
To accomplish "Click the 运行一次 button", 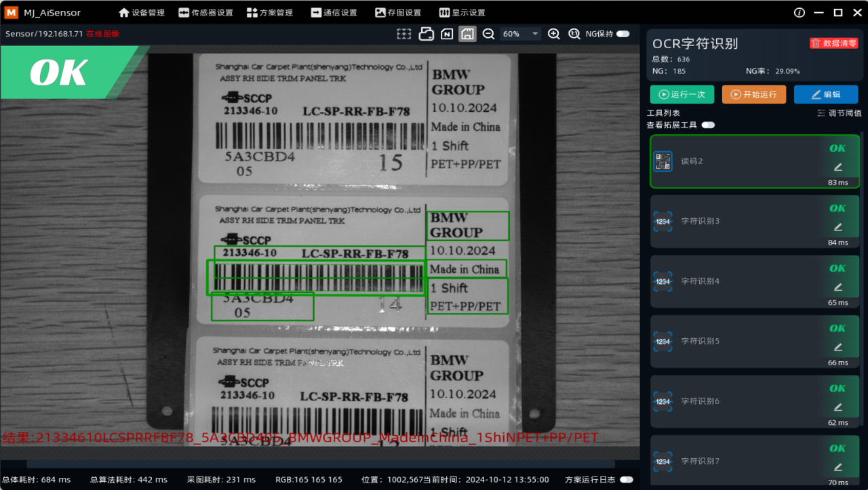I will 682,94.
